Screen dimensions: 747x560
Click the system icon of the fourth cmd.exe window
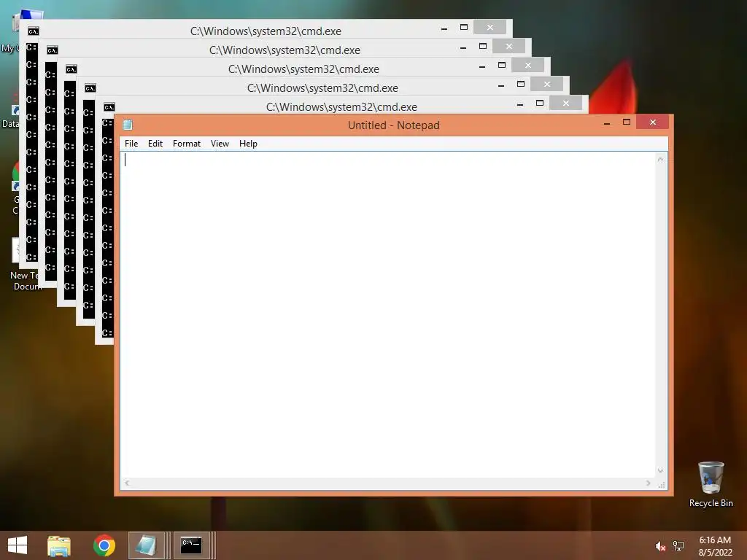click(90, 88)
